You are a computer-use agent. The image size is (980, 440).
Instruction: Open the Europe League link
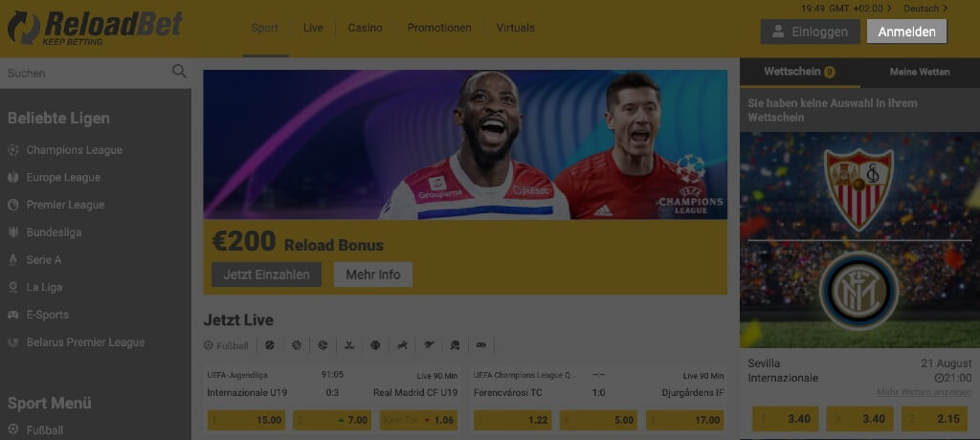pyautogui.click(x=63, y=178)
